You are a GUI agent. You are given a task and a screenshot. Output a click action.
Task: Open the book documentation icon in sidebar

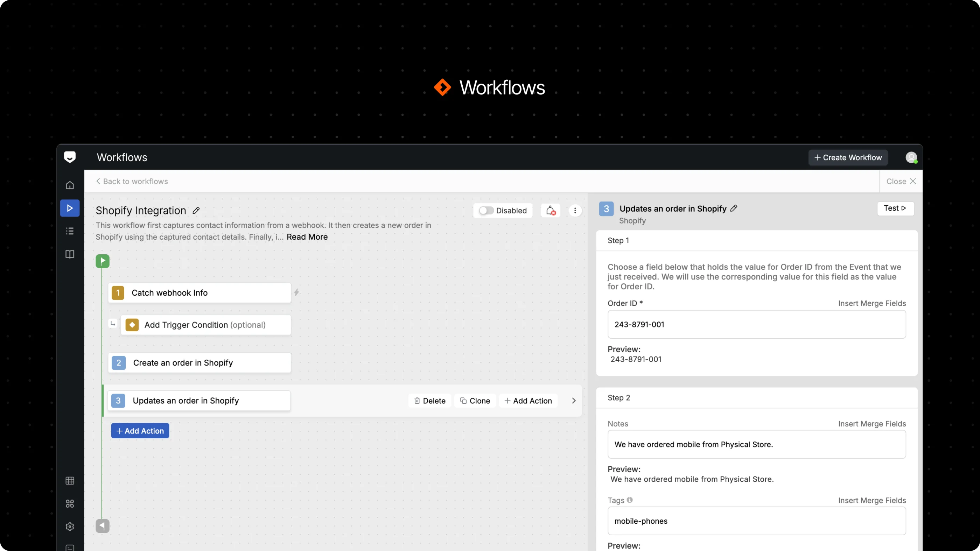tap(70, 254)
